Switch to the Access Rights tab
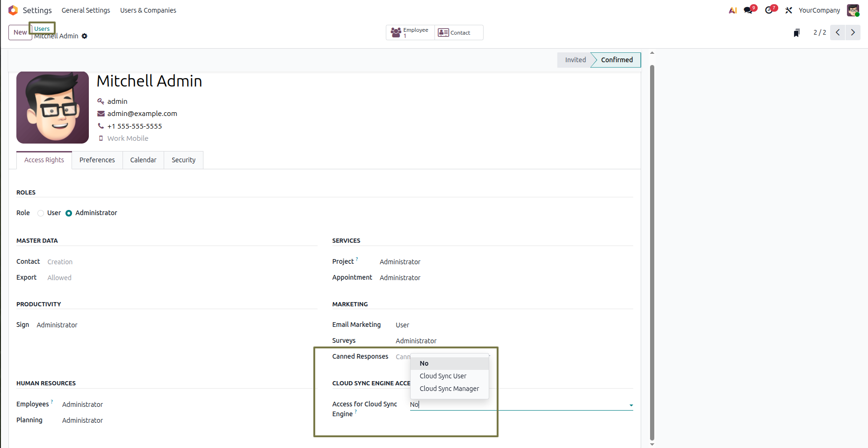The image size is (868, 448). coord(44,160)
